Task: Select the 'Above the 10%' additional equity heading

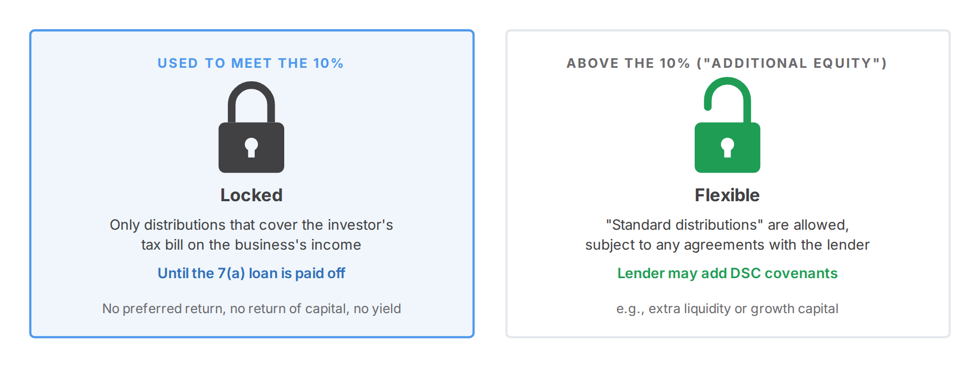Action: (727, 63)
